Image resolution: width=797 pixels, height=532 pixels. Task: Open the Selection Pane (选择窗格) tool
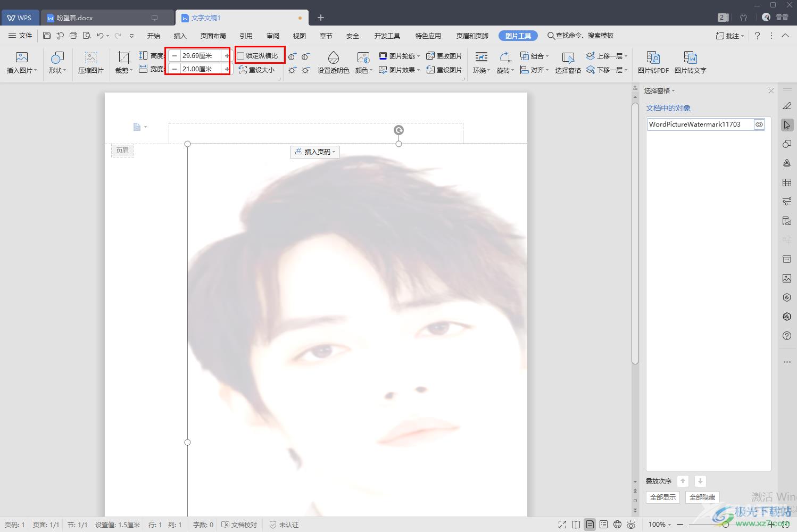[568, 63]
